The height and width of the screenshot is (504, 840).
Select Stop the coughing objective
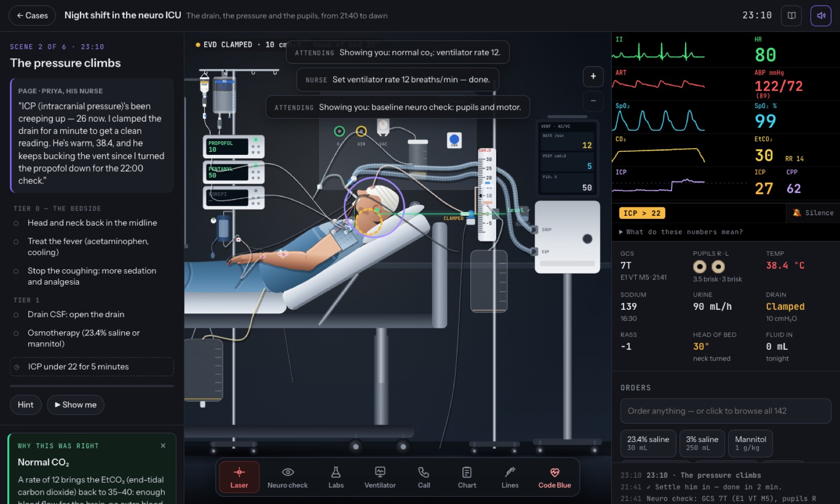point(92,276)
